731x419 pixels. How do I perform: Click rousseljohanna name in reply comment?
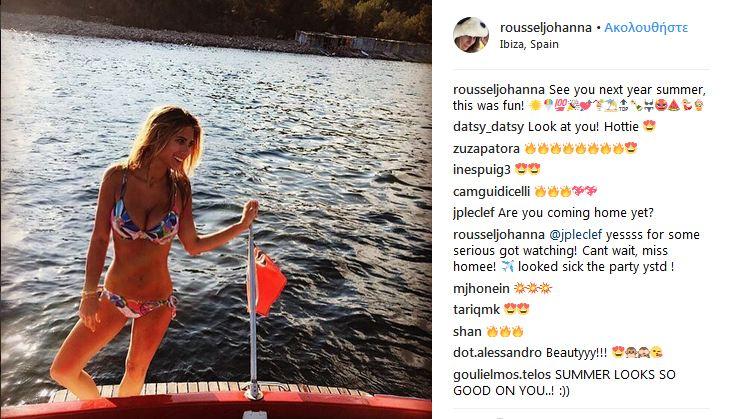point(499,234)
